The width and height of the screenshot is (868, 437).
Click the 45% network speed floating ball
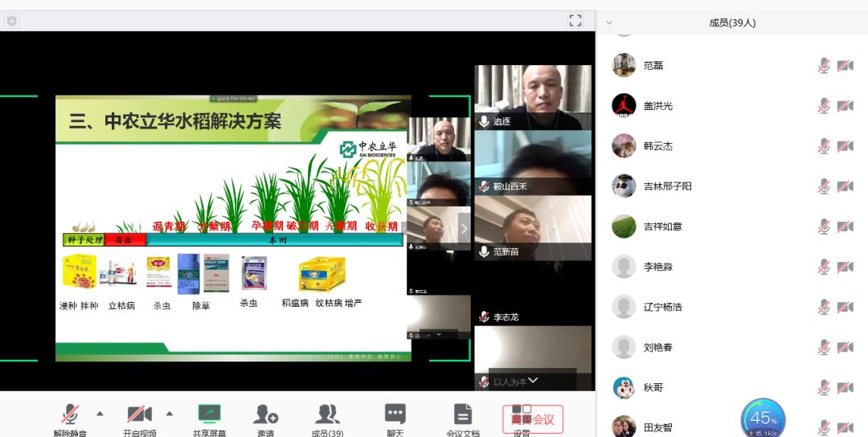[763, 419]
